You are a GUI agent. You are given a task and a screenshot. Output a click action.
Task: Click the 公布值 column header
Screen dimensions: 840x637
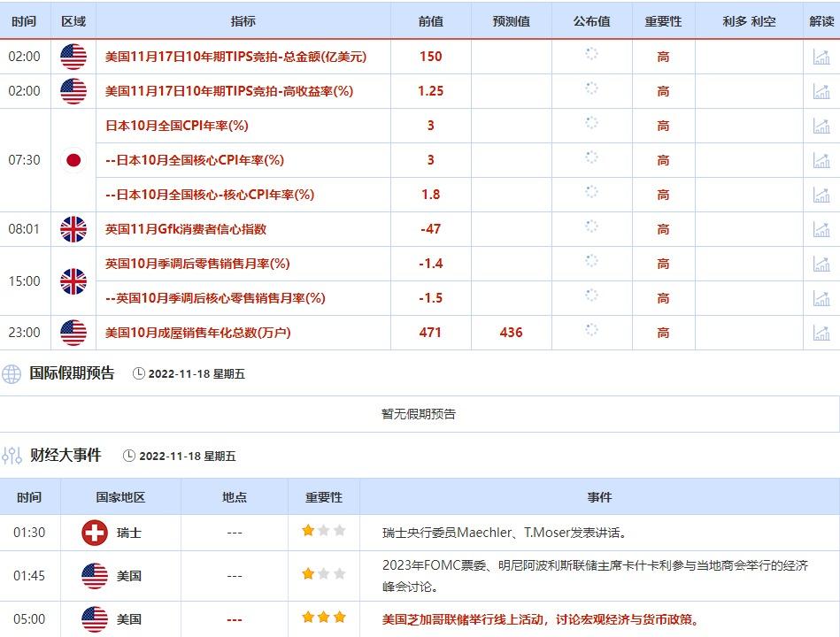tap(591, 21)
